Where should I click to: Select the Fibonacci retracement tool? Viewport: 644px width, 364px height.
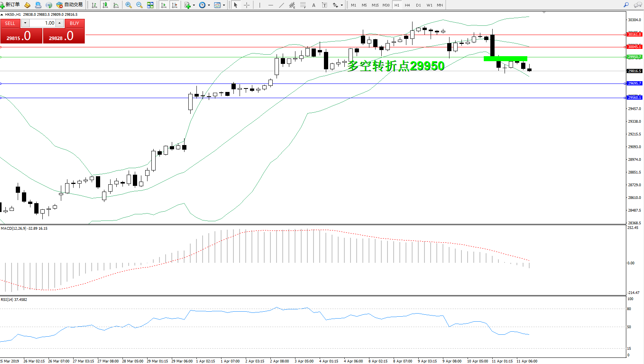click(303, 5)
